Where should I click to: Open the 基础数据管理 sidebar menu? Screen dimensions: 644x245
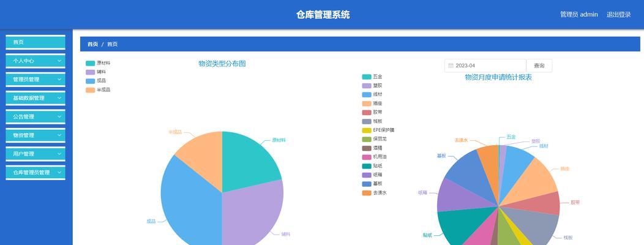pos(36,98)
